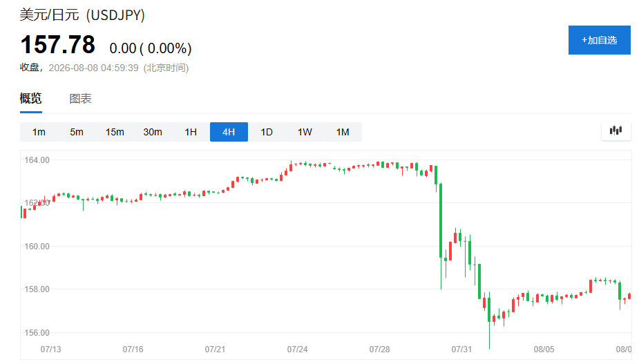Click the 164.00 price axis label
Viewport: 639px width, 364px height.
tap(37, 160)
